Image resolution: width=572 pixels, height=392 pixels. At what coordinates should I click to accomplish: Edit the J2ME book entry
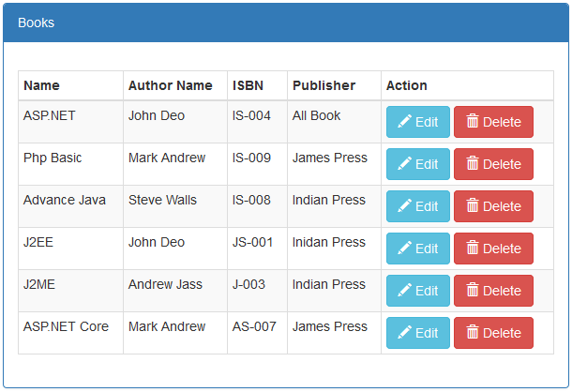(417, 291)
